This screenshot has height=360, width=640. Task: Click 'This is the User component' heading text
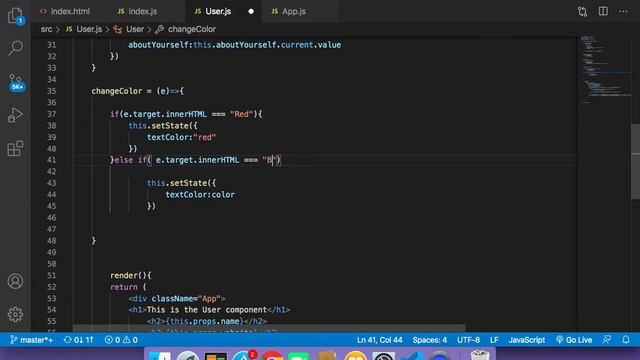[x=207, y=310]
